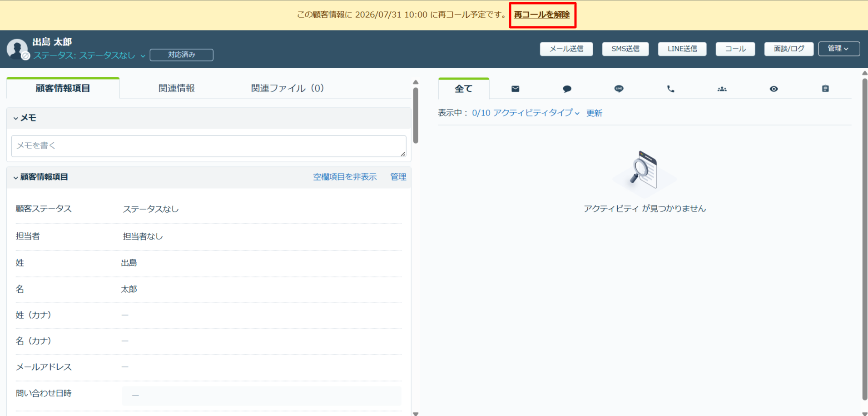Click the left panel scrollbar thumb
This screenshot has width=868, height=416.
click(x=416, y=115)
